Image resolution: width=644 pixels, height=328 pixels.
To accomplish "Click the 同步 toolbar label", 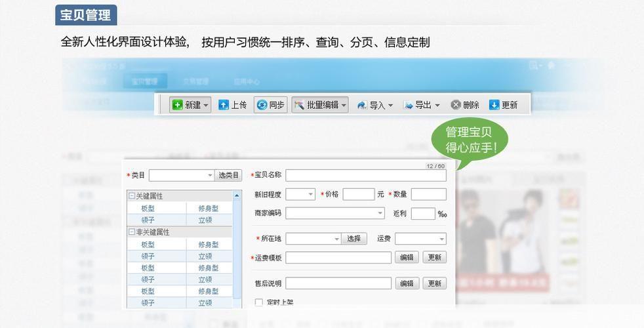I will pos(277,105).
